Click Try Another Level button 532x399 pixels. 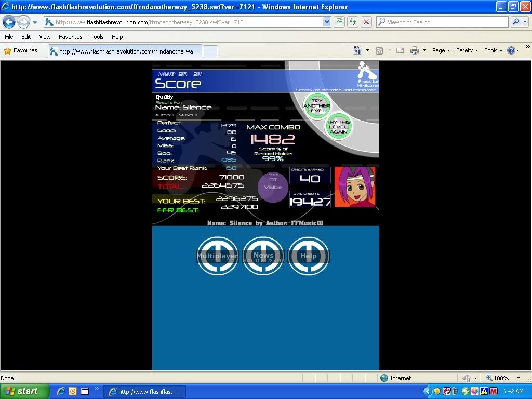316,105
